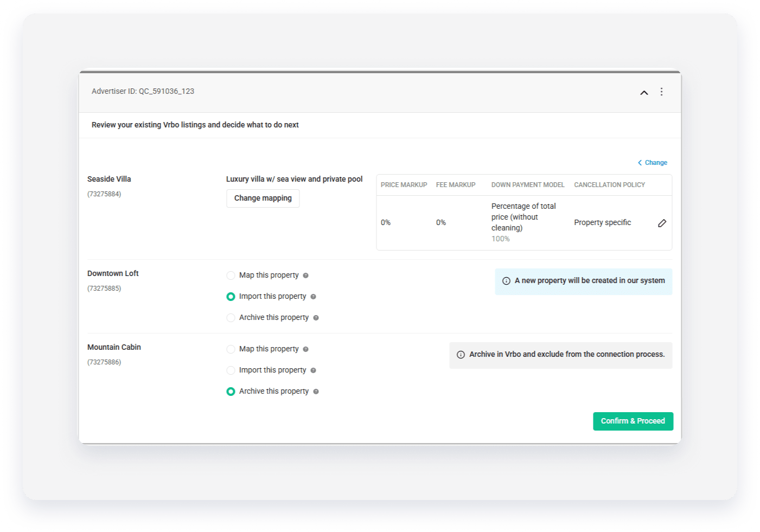Click the listing ID (73275885)

(x=104, y=289)
